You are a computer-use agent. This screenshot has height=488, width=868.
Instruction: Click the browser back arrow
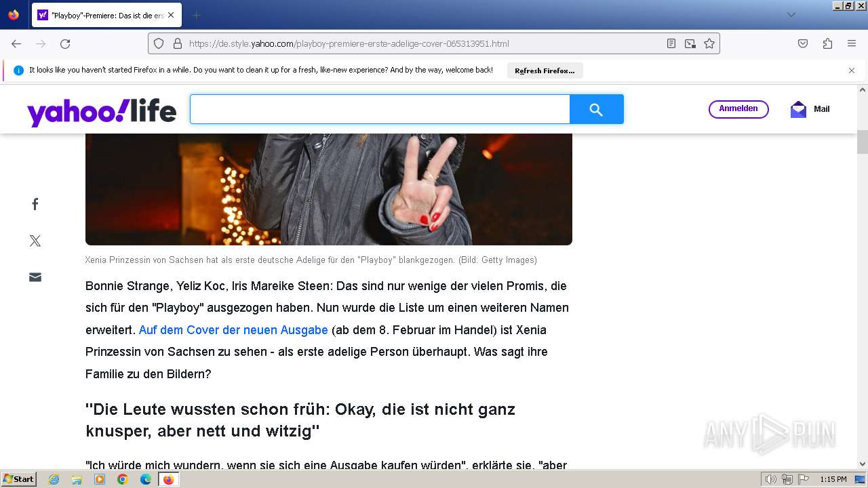[16, 43]
